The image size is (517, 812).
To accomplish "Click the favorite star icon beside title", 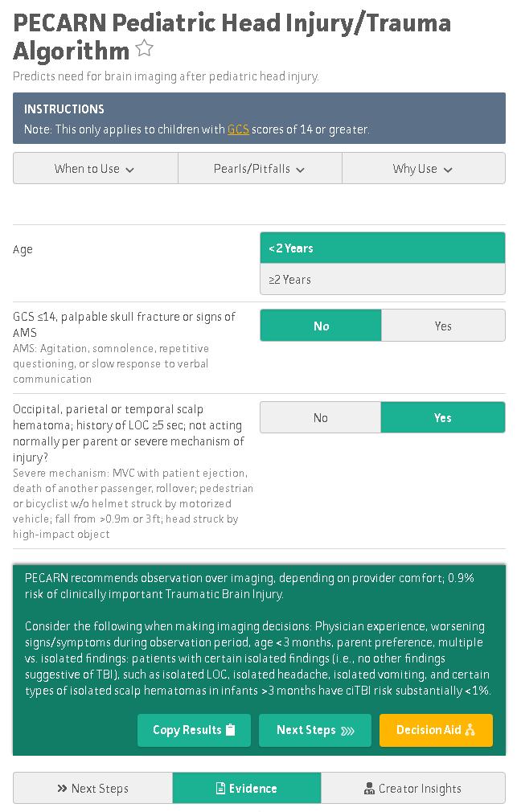I will click(x=145, y=50).
